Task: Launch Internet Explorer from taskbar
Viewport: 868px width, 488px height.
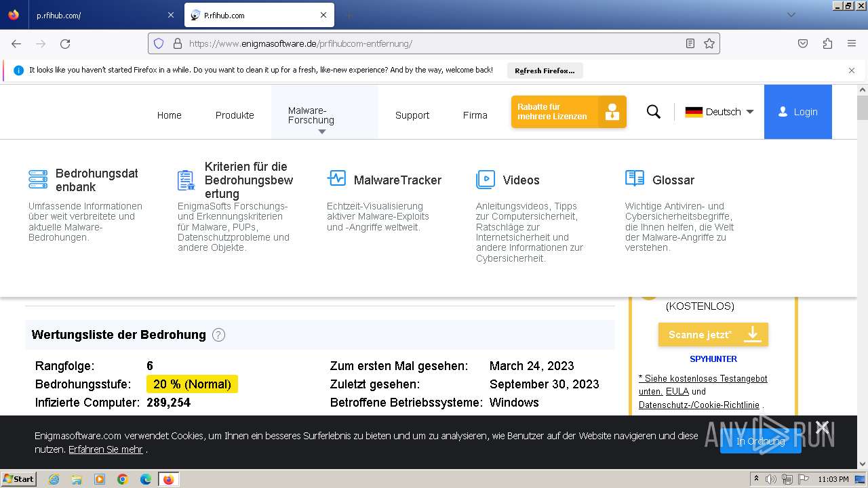Action: pyautogui.click(x=54, y=479)
